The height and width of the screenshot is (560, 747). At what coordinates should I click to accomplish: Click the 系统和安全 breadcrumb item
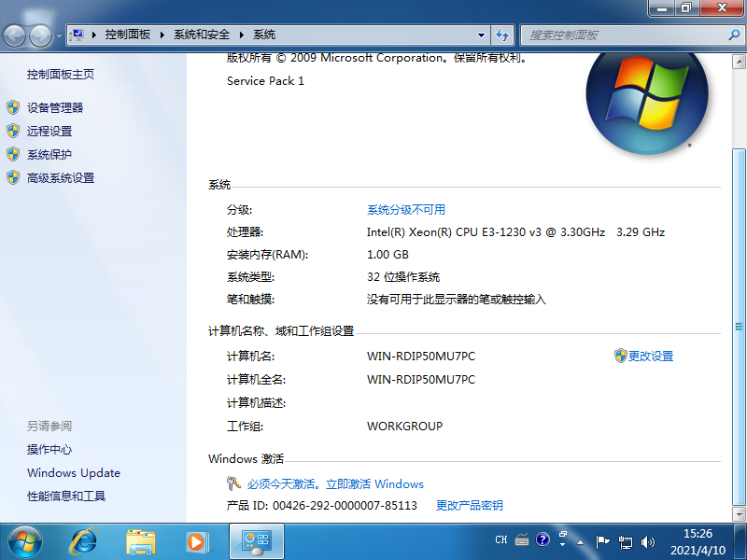[x=203, y=35]
